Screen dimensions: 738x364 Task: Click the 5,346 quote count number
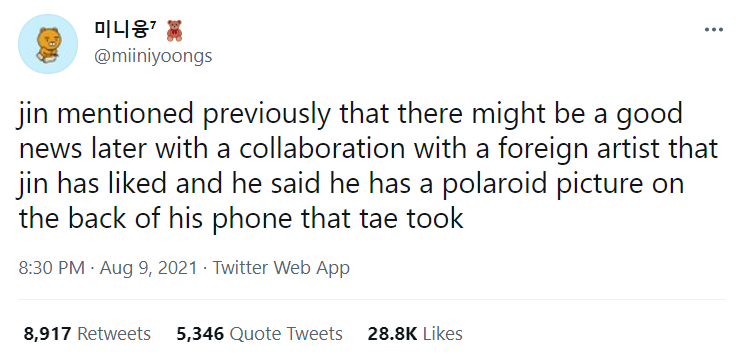tap(200, 334)
